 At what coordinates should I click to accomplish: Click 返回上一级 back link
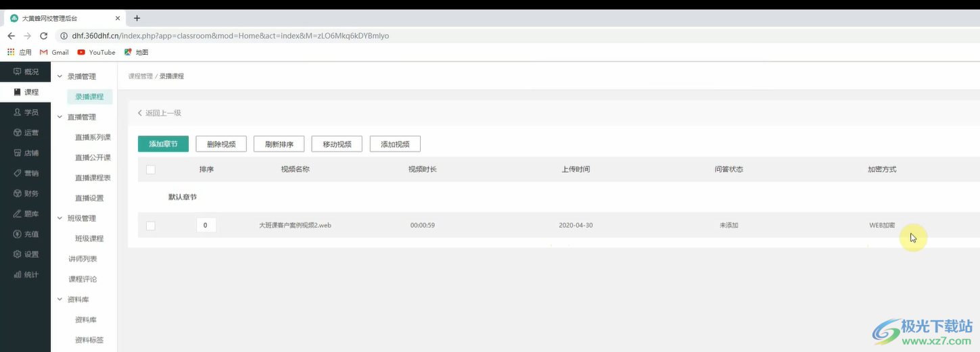pos(160,113)
